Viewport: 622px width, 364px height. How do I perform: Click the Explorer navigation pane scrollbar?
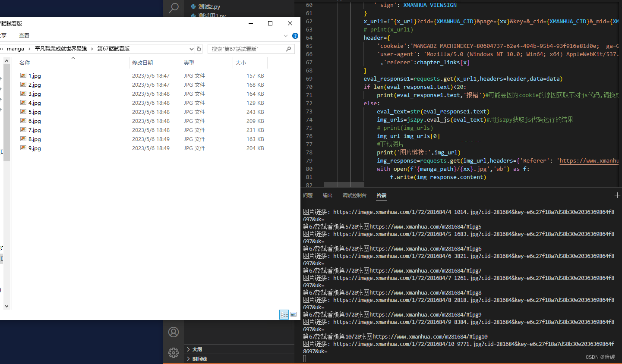(x=6, y=113)
